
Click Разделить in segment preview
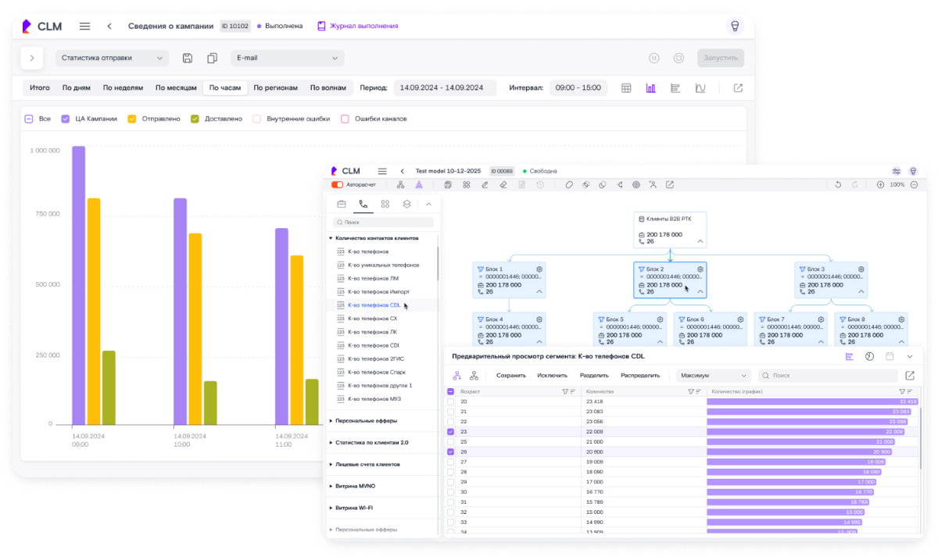(x=594, y=376)
